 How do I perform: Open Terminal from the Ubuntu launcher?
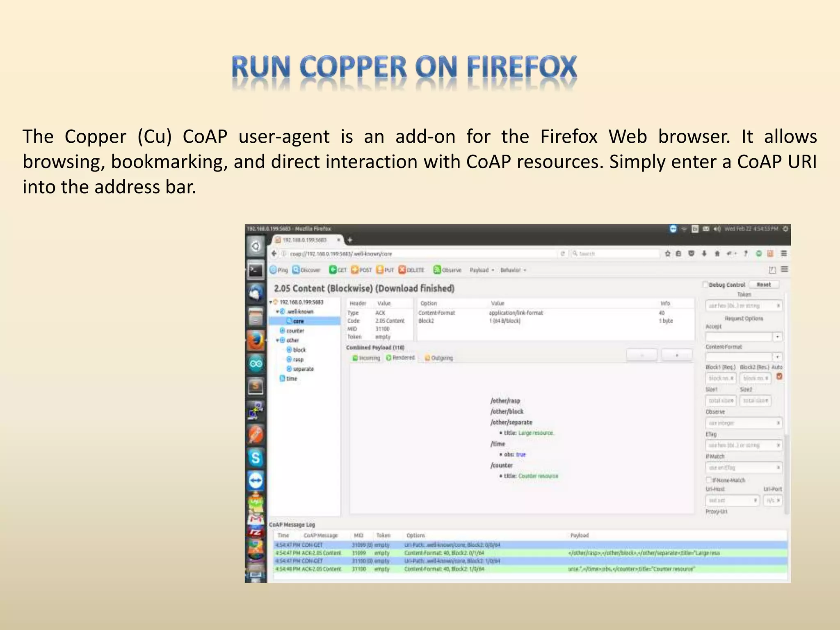pos(256,270)
